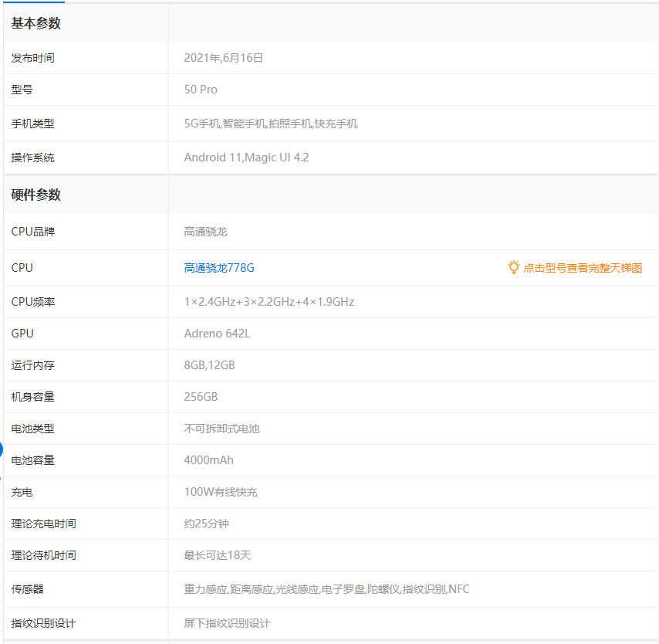Select the 硬件参数 section header
The height and width of the screenshot is (644, 659).
(x=37, y=195)
